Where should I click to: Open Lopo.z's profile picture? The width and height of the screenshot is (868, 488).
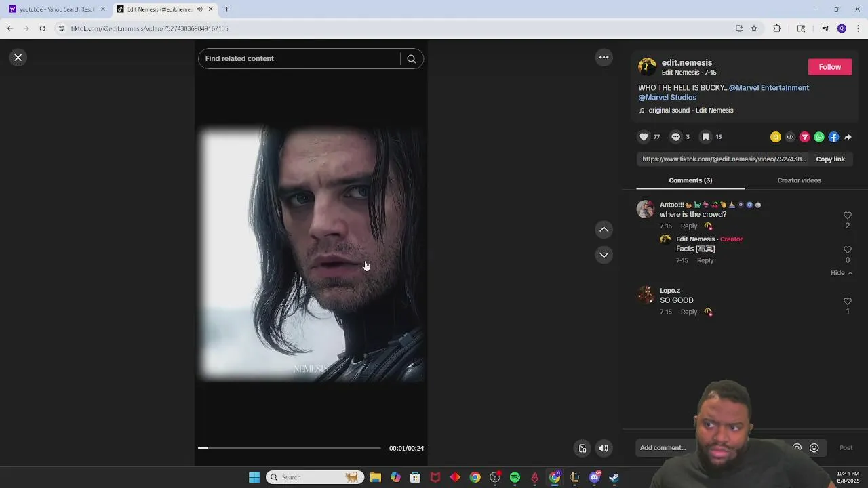(x=645, y=294)
